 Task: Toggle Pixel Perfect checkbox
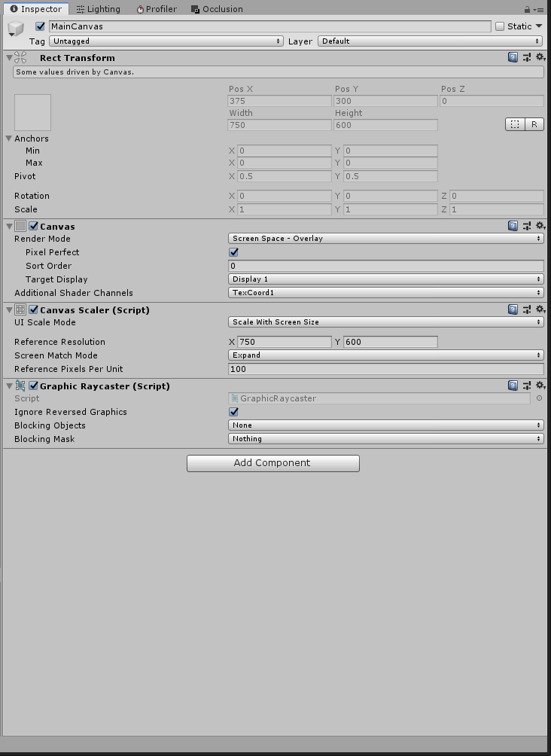click(x=234, y=252)
